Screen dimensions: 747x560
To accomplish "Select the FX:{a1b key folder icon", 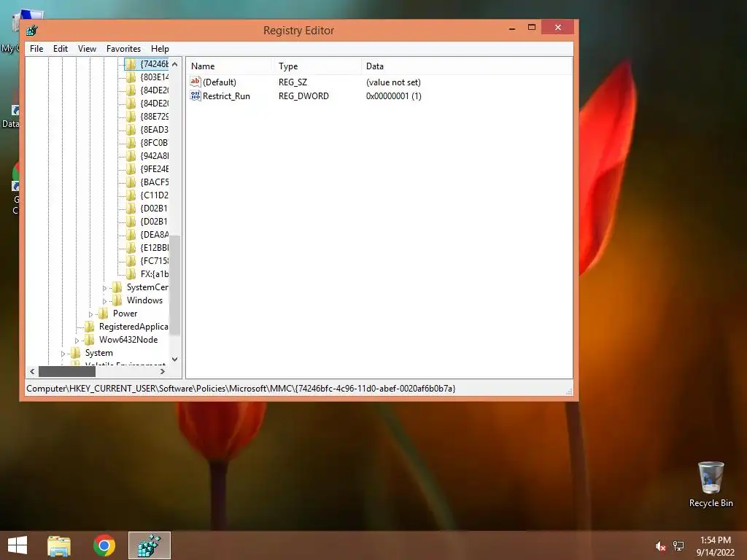I will pos(131,274).
